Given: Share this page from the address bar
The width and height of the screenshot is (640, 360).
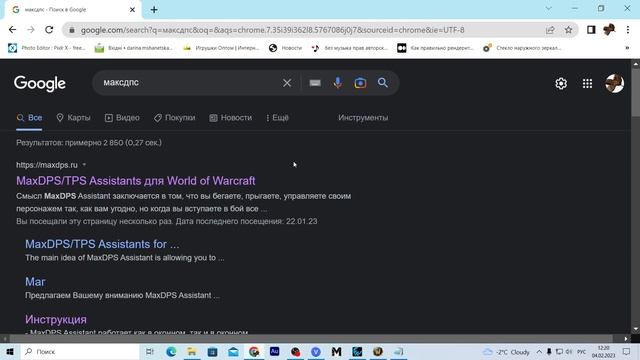Looking at the screenshot, I should tap(550, 30).
